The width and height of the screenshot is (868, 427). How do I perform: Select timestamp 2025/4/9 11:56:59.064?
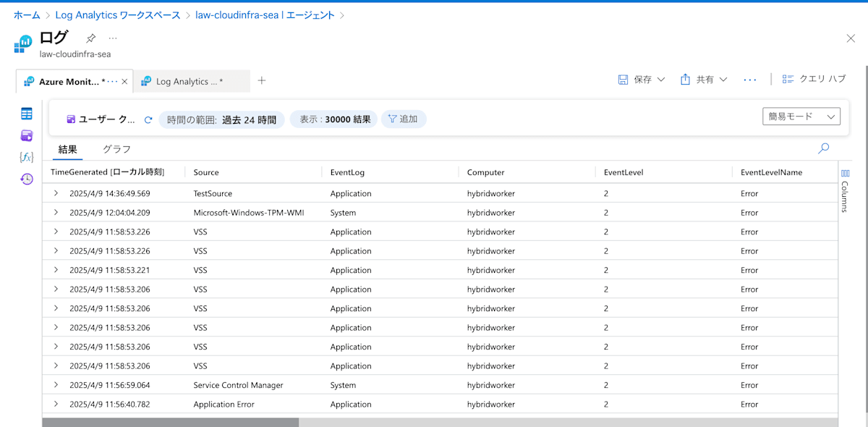[110, 385]
